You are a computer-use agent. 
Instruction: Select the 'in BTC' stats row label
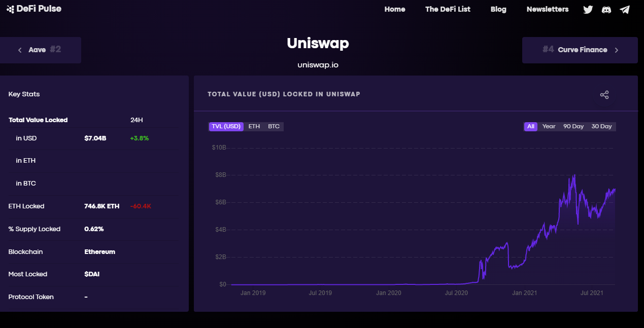[26, 184]
